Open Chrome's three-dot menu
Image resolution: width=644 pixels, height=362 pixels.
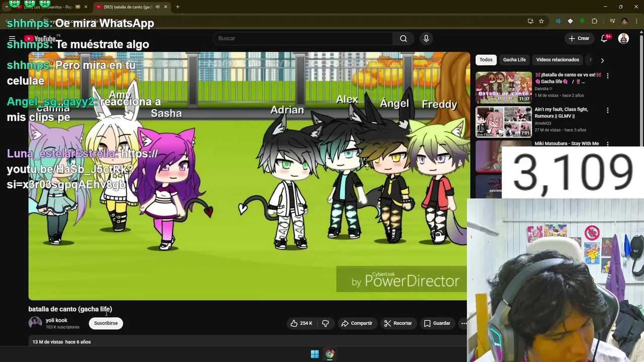636,21
